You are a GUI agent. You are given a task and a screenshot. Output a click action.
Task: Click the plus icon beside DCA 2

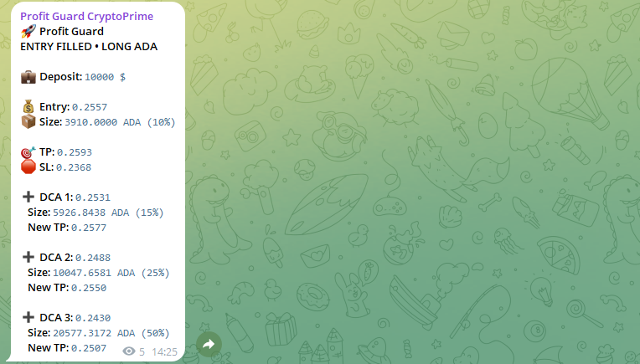point(28,258)
